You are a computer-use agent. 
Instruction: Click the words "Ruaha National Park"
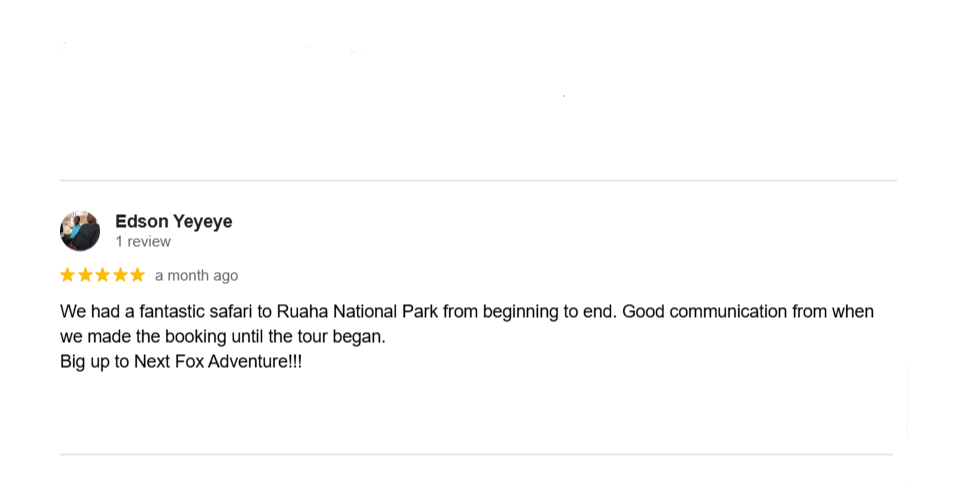357,312
